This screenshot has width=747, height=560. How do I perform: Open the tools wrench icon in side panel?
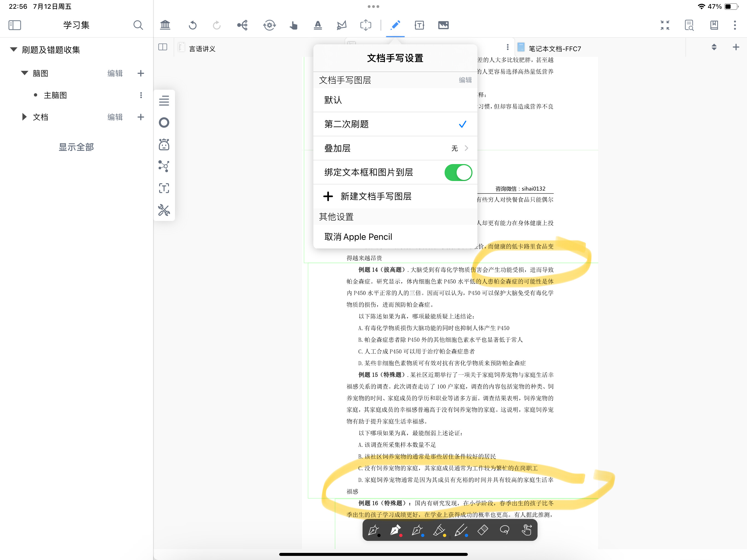pos(164,210)
